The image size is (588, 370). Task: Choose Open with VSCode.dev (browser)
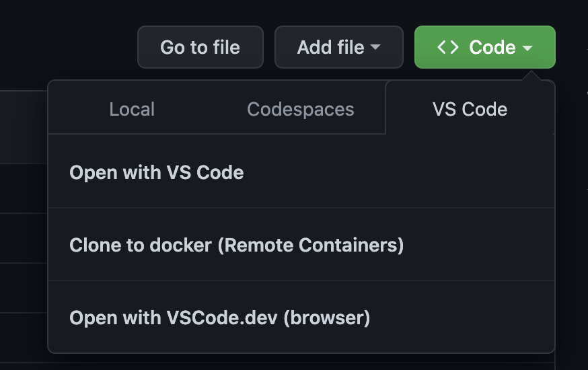tap(301, 318)
